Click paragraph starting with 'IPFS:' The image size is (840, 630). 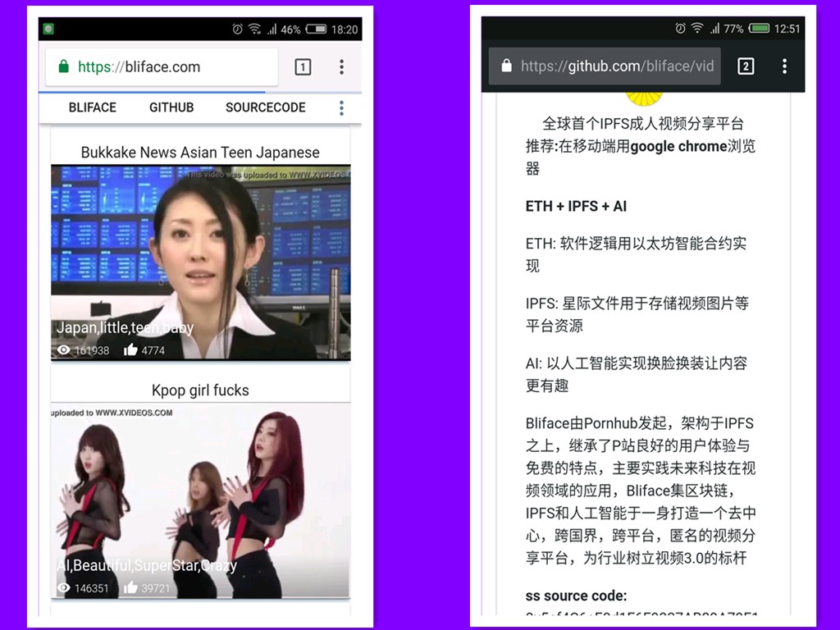(x=637, y=314)
